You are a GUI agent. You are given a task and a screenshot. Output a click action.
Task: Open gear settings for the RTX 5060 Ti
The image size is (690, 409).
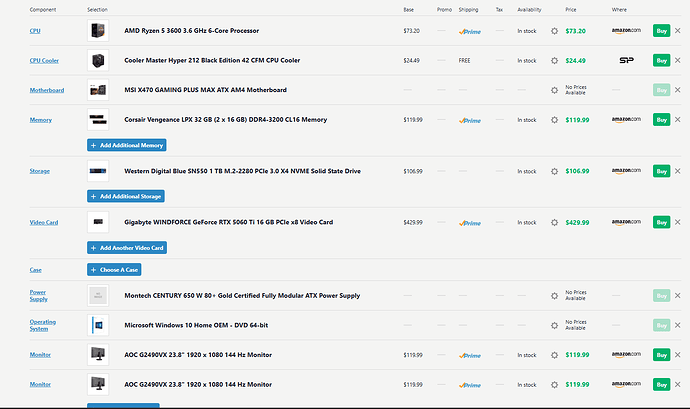tap(555, 222)
